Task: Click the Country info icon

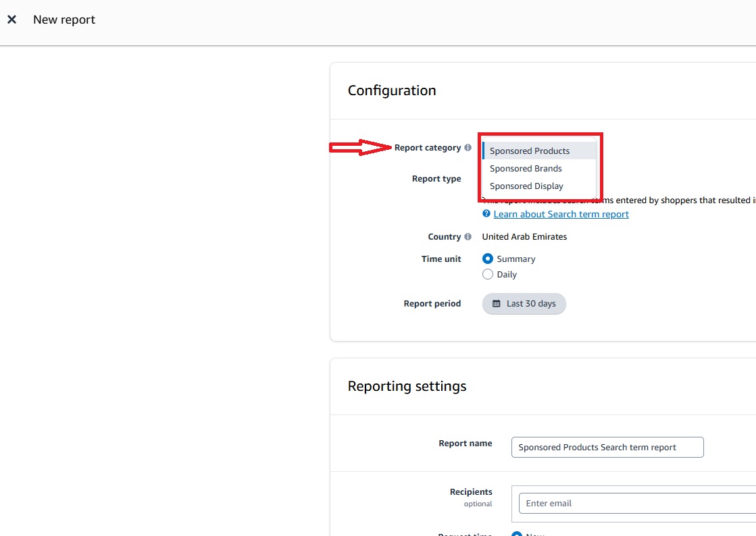Action: click(468, 236)
